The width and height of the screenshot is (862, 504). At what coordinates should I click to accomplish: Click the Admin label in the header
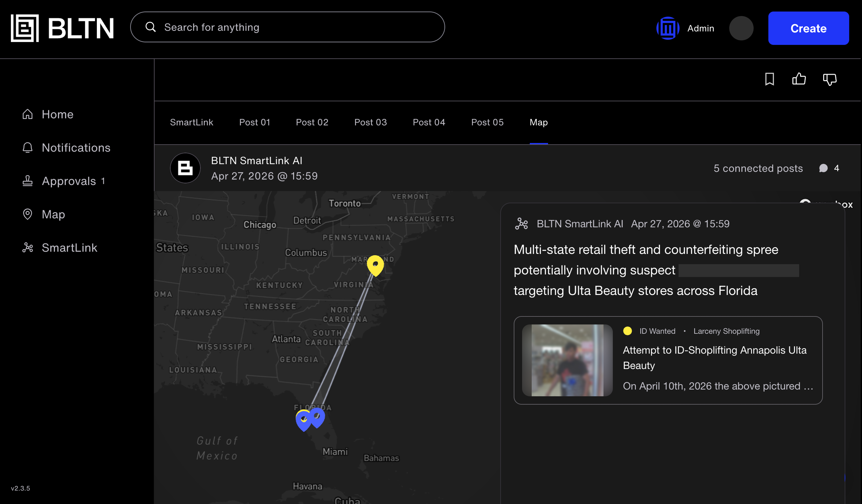(x=701, y=29)
